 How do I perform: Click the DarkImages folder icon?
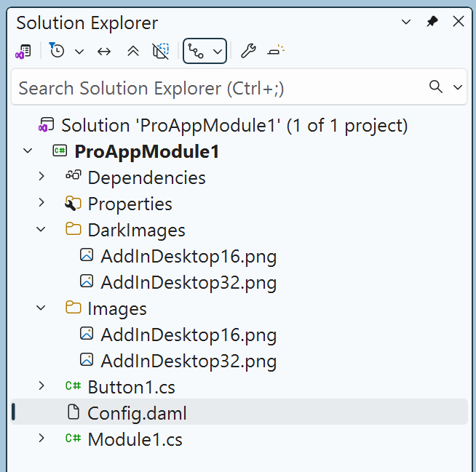74,228
